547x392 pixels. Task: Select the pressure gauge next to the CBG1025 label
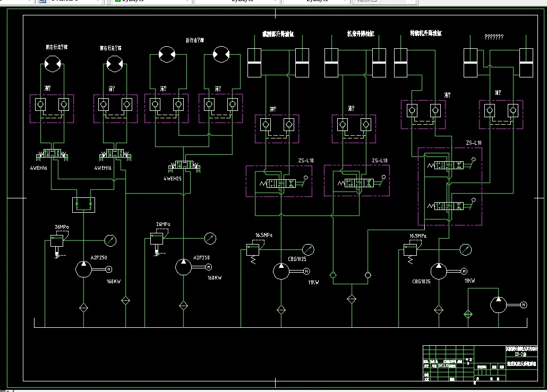point(308,249)
